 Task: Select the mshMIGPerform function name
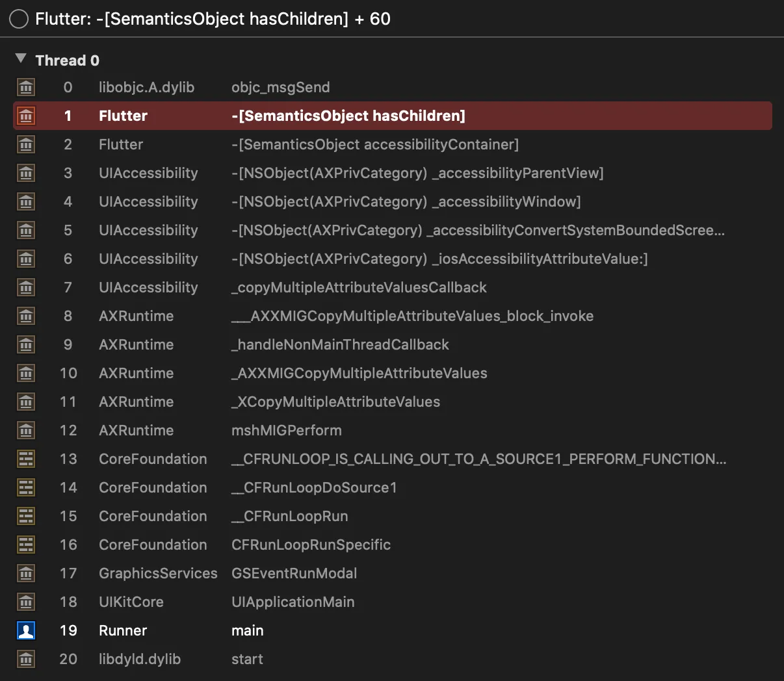coord(287,431)
